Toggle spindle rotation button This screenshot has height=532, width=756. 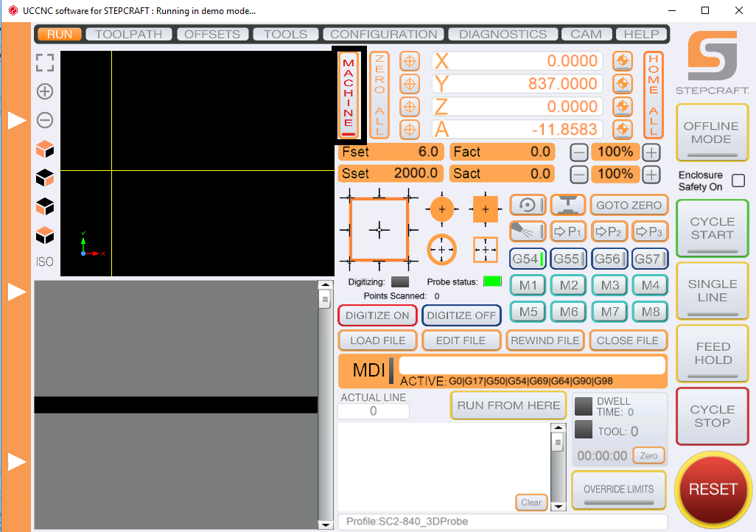point(528,205)
